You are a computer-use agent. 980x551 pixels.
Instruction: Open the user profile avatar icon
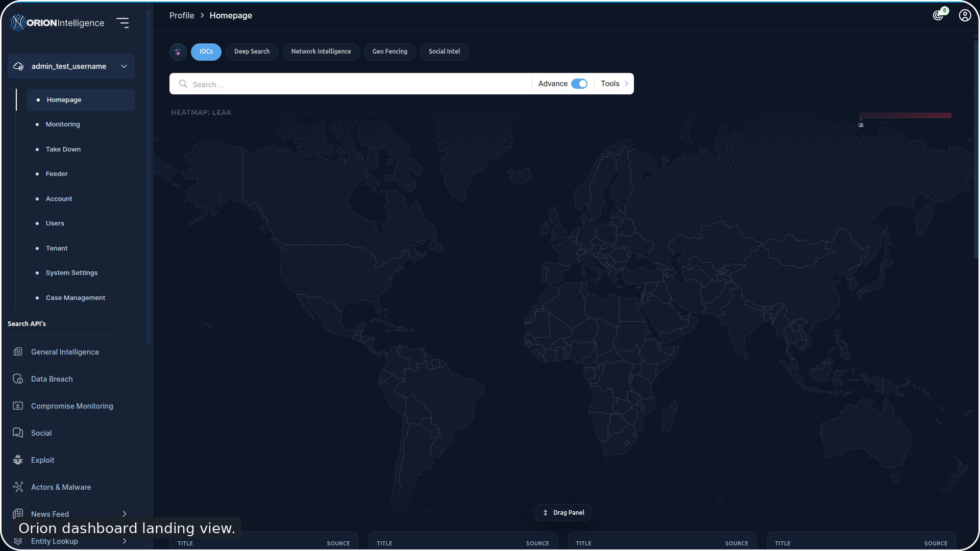tap(965, 15)
